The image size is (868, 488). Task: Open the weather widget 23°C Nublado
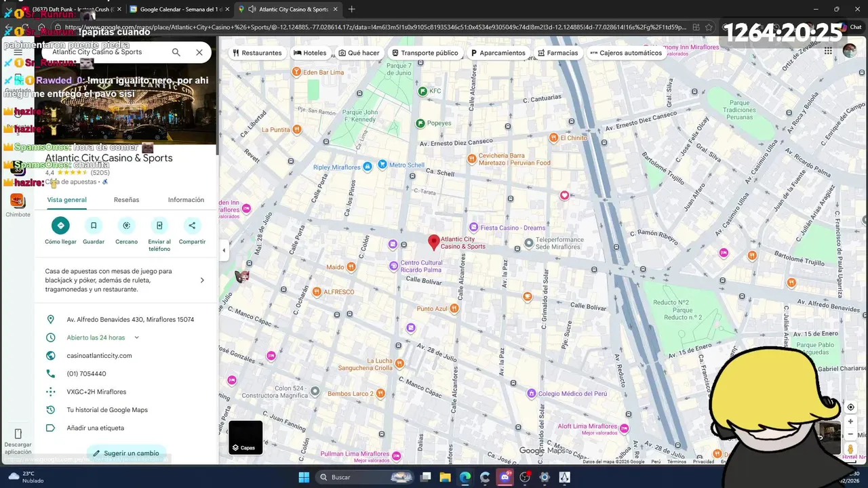tap(26, 477)
